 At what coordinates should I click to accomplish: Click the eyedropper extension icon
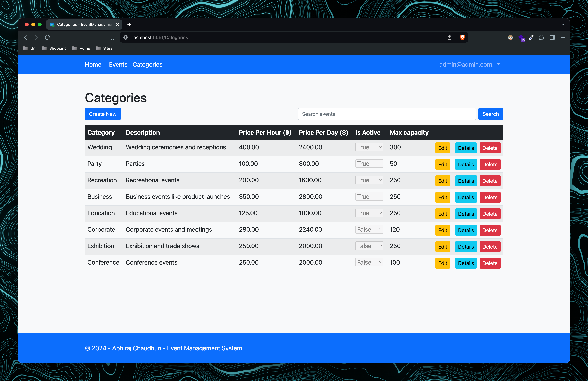click(x=531, y=38)
